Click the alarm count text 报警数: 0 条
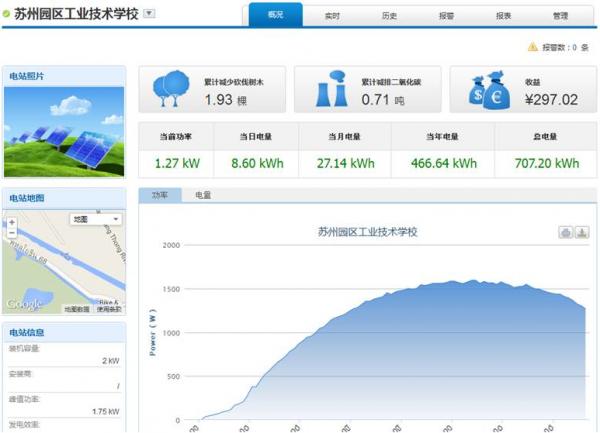This screenshot has width=600, height=433. [565, 47]
